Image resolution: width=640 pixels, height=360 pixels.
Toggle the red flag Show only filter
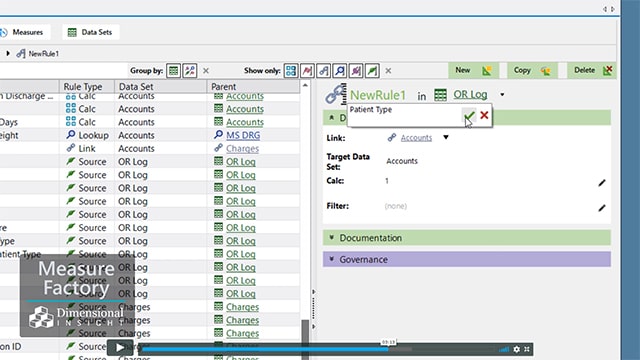307,71
